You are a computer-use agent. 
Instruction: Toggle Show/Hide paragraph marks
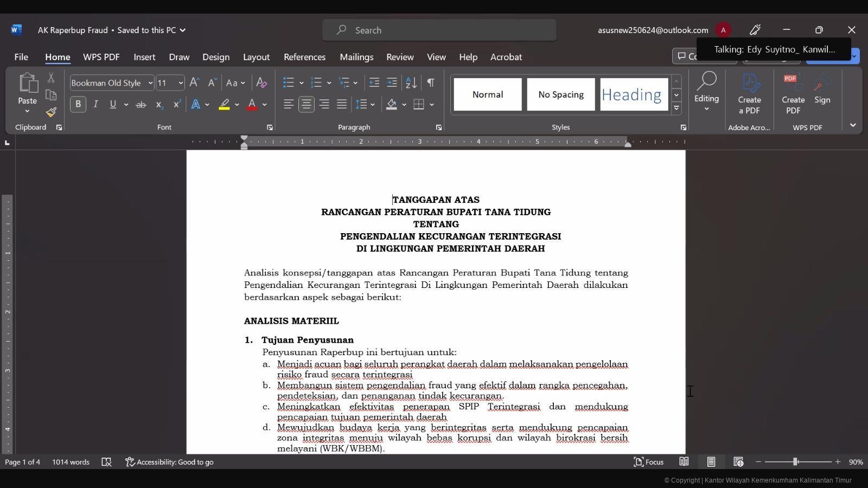(431, 83)
